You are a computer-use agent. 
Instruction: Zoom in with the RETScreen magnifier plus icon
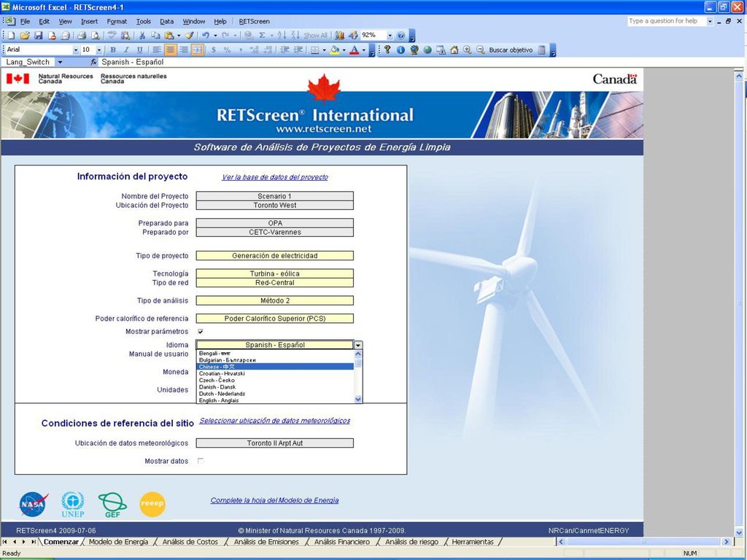click(468, 50)
